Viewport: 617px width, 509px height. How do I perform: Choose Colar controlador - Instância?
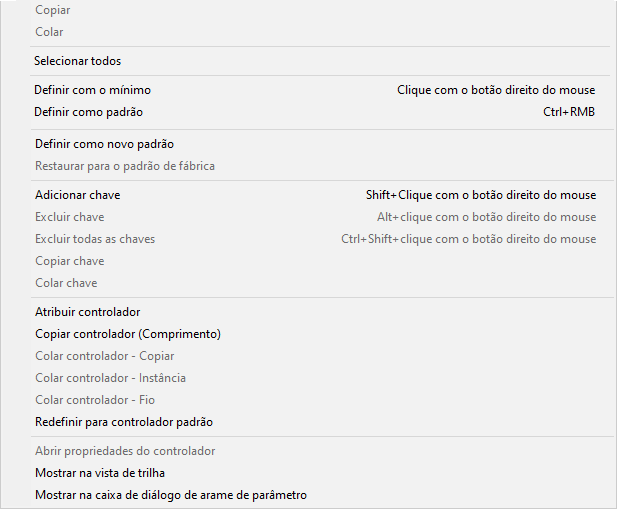pos(110,378)
